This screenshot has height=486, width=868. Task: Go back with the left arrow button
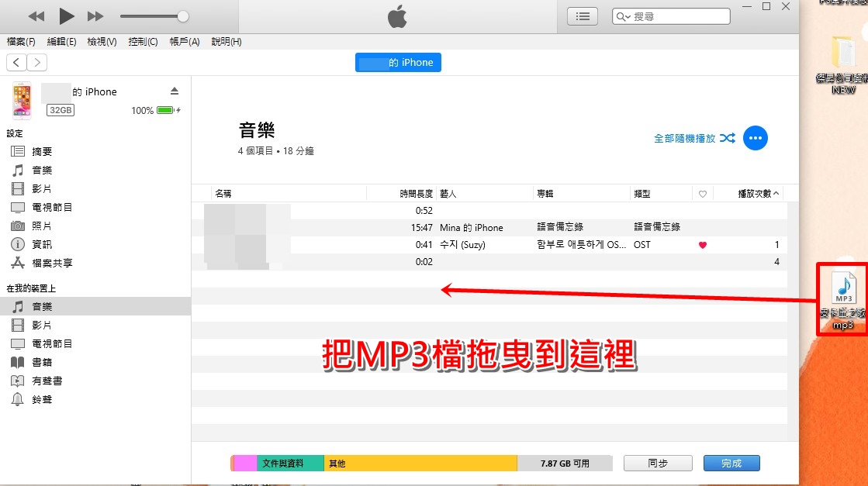tap(16, 63)
